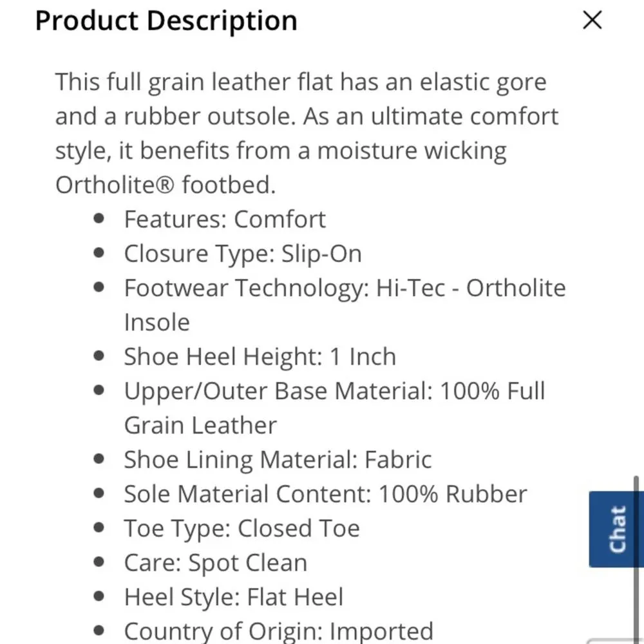Image resolution: width=644 pixels, height=644 pixels.
Task: Click the Grain Leather continuation text
Action: click(x=200, y=425)
